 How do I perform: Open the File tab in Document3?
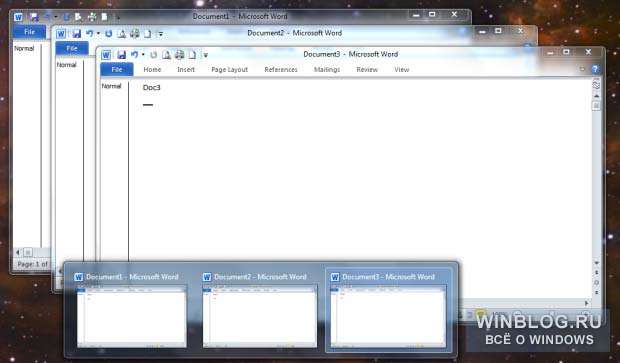coord(117,70)
